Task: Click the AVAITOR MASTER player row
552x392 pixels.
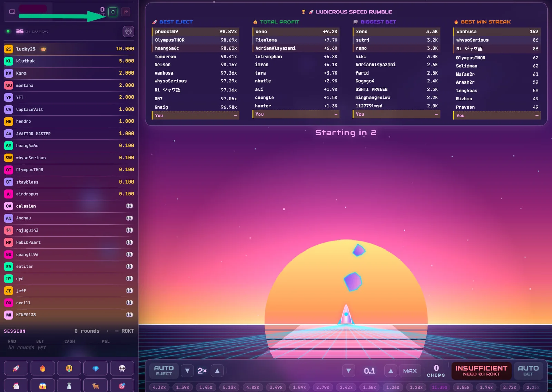Action: click(x=69, y=134)
